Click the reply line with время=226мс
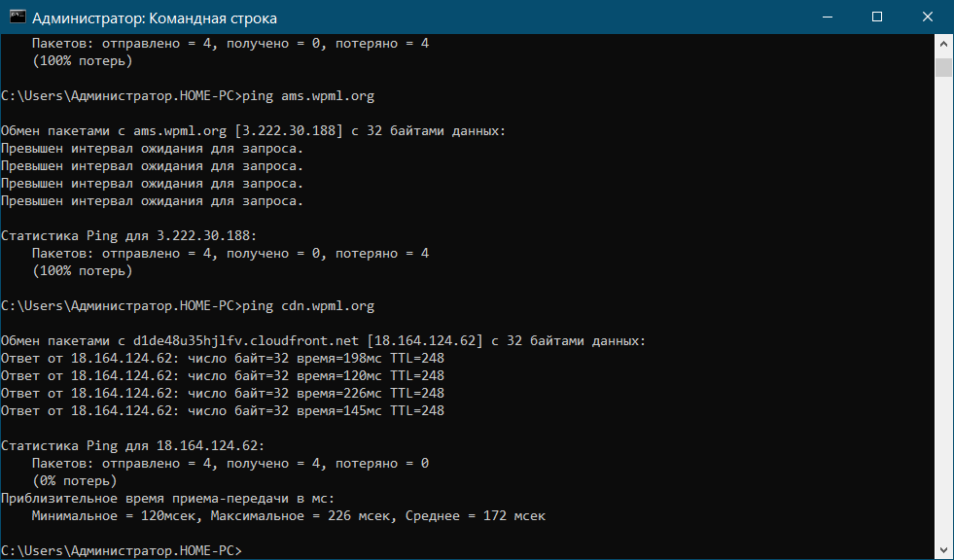The width and height of the screenshot is (954, 560). coord(223,393)
